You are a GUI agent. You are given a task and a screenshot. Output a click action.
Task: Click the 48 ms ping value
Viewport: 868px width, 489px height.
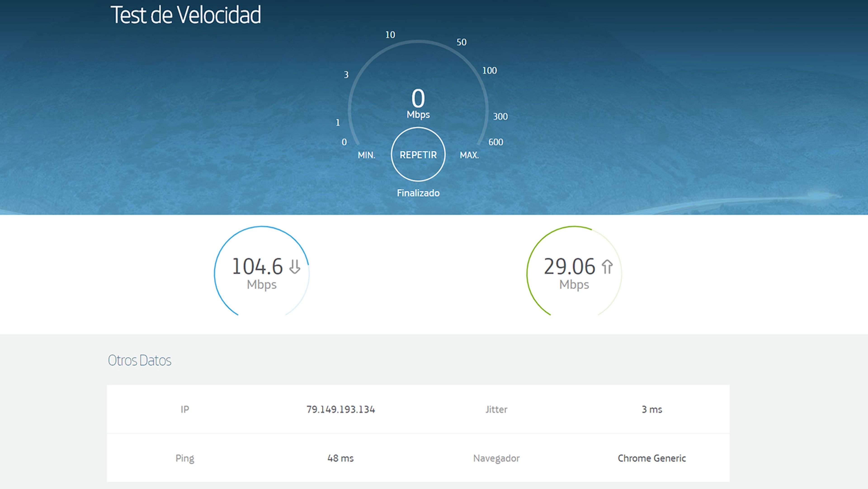point(340,458)
